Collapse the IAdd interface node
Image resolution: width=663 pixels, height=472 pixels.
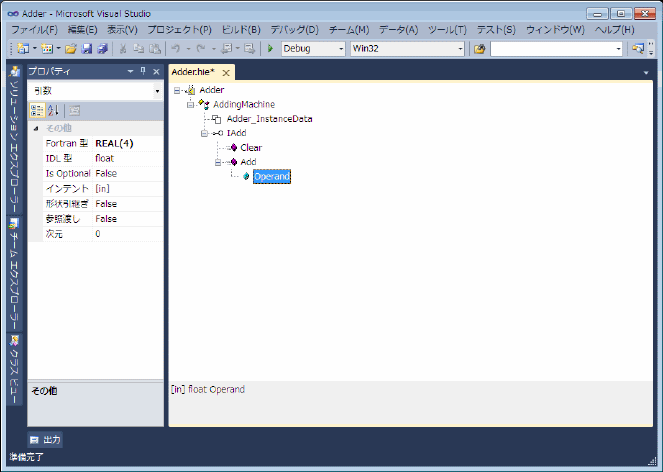coord(203,133)
